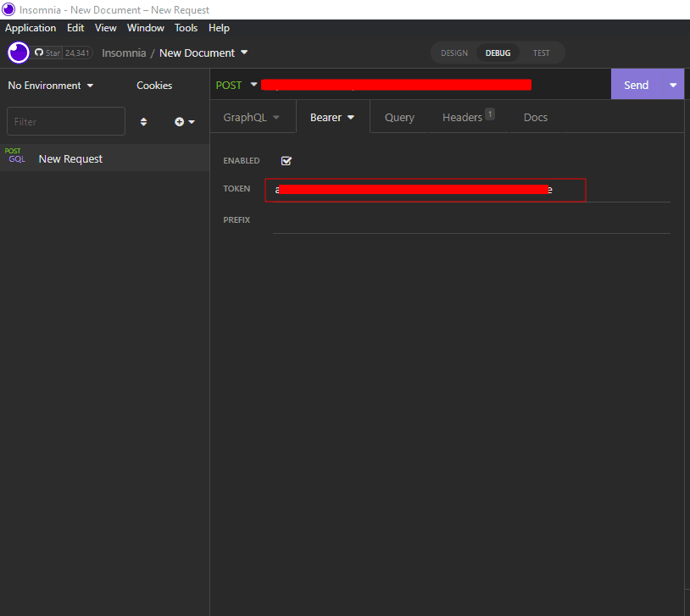Click the Prefix input field
690x616 pixels.
(x=470, y=220)
